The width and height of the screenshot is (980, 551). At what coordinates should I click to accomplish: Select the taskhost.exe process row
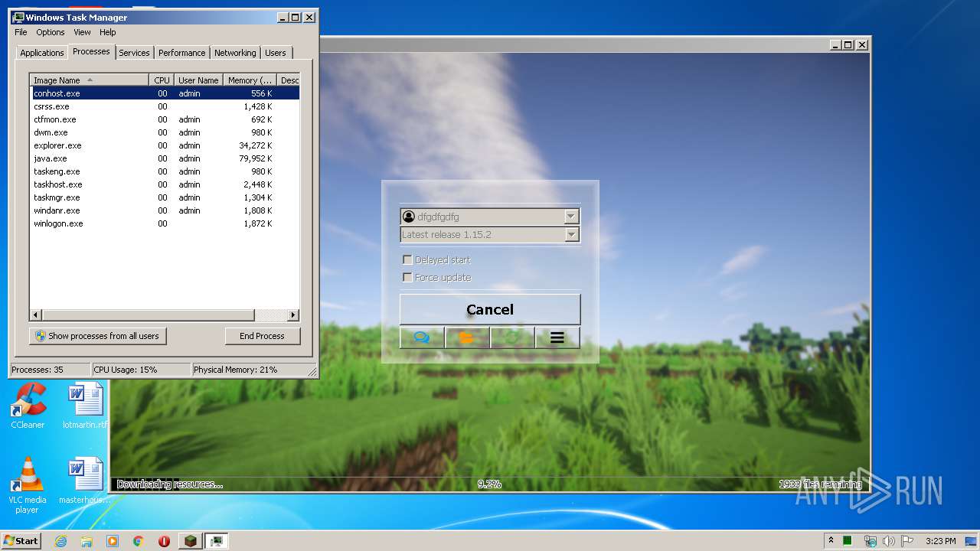click(x=165, y=184)
